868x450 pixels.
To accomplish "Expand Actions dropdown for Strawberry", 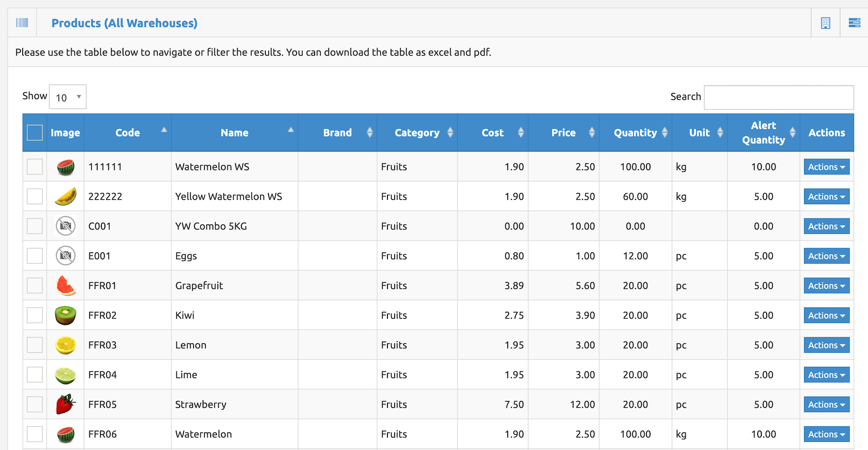I will pos(826,405).
